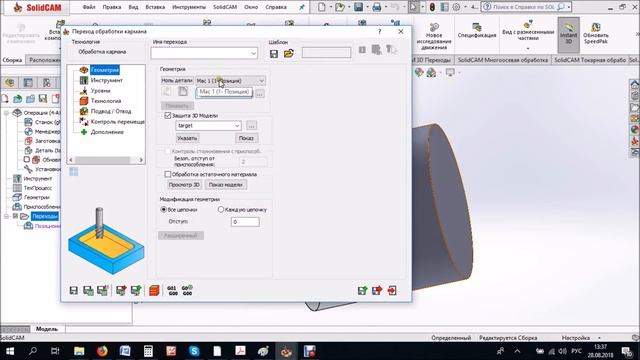Click Save and Calculate icon at dialog bottom

coord(88,291)
